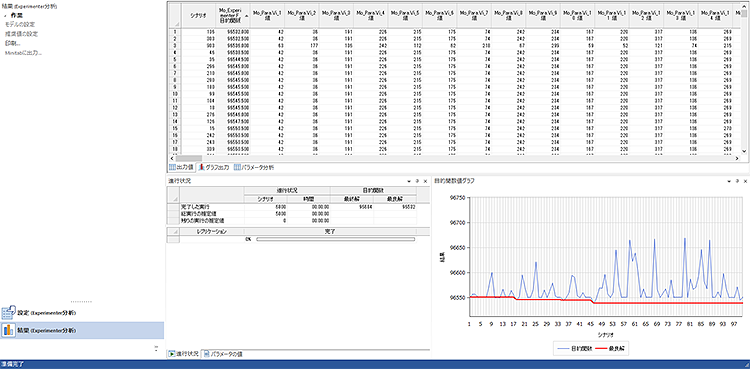Open the モデルの設定 link
This screenshot has height=369, width=750.
click(x=20, y=24)
